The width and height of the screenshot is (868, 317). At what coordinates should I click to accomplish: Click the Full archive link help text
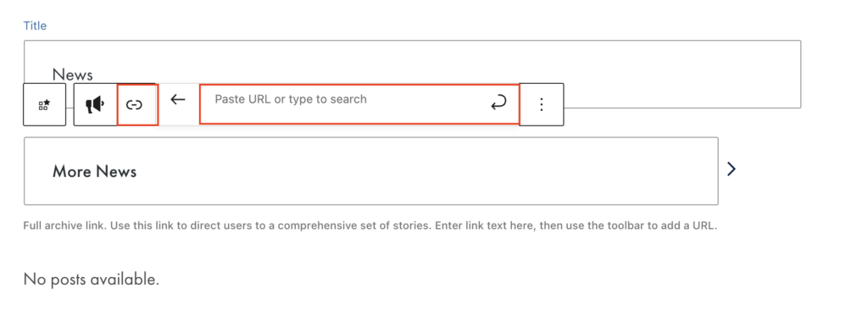pyautogui.click(x=370, y=226)
